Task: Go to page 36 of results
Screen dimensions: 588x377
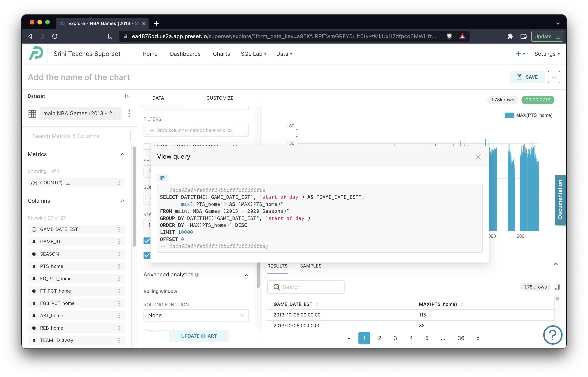Action: 461,338
